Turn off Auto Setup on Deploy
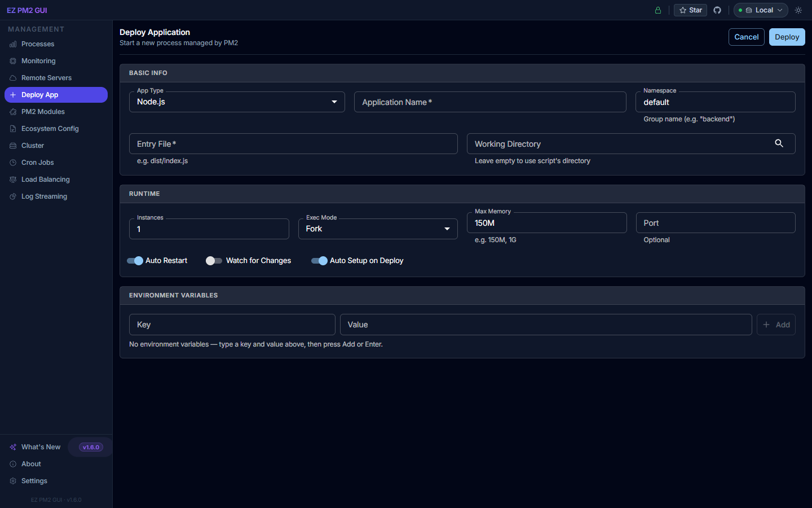Screen dimensions: 812x508 point(320,261)
